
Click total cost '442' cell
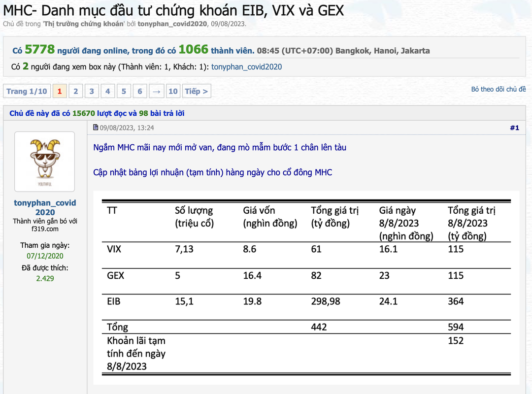tap(319, 327)
